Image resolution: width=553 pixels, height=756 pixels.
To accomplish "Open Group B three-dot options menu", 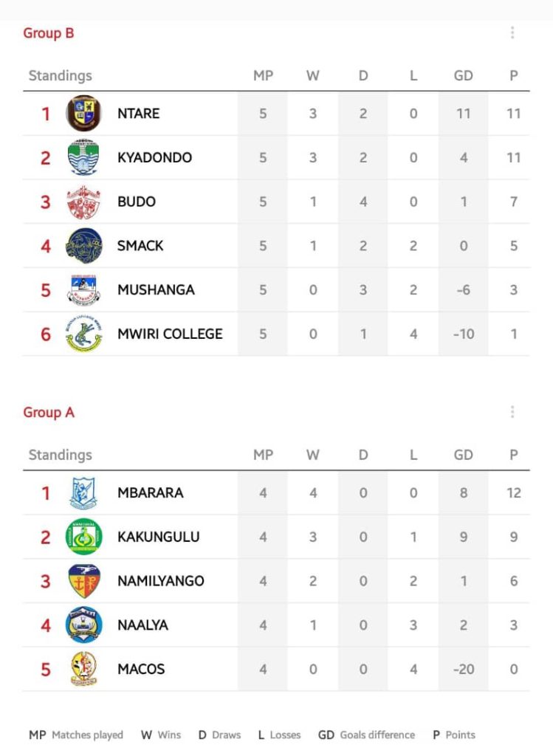I will point(512,32).
